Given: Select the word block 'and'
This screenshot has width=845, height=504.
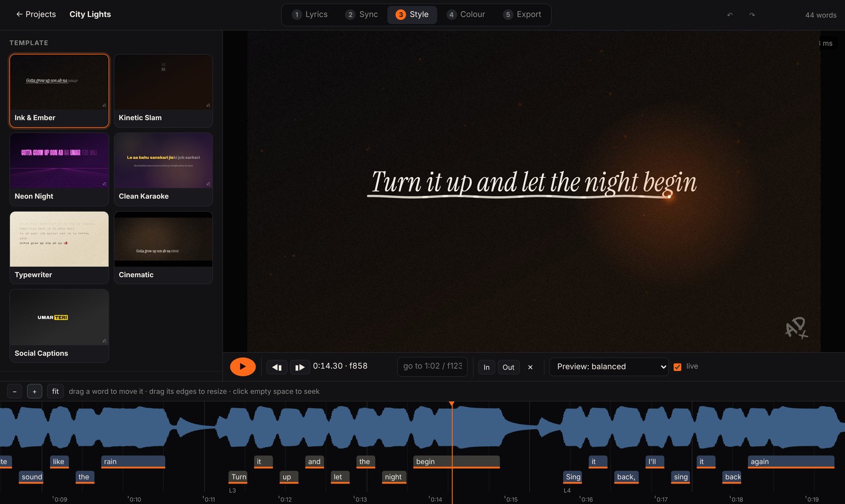Looking at the screenshot, I should [314, 462].
